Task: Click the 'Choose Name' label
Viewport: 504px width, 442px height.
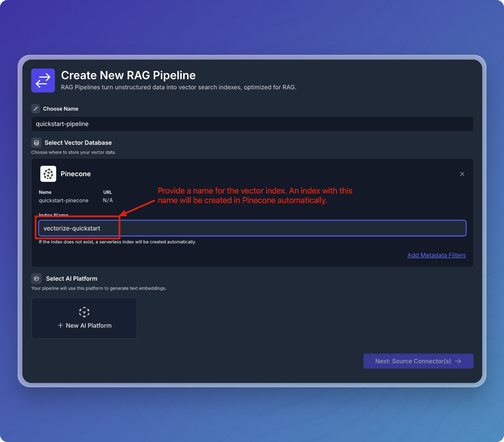Action: pos(61,109)
